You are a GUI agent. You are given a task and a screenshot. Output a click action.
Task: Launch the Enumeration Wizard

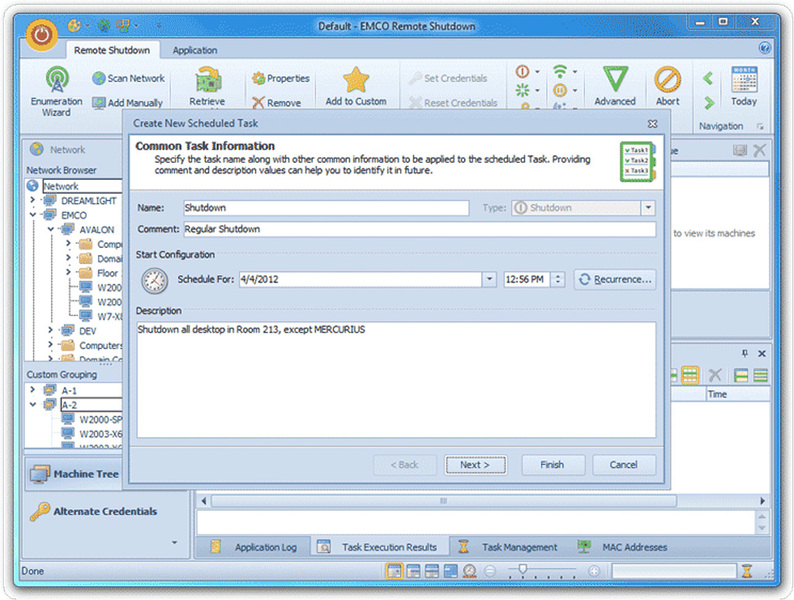click(x=56, y=92)
